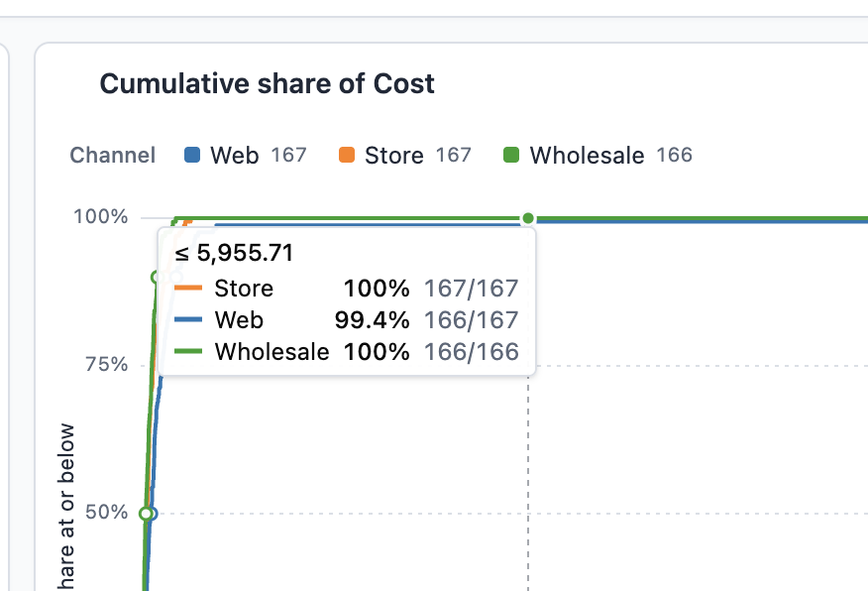Select the solid green data point on the 100% line
The width and height of the screenshot is (868, 591).
click(x=528, y=219)
